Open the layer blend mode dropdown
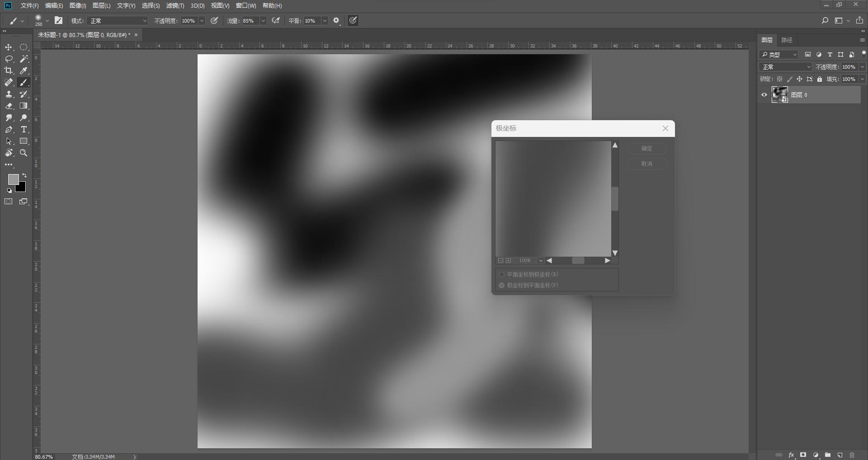Image resolution: width=868 pixels, height=460 pixels. [786, 67]
